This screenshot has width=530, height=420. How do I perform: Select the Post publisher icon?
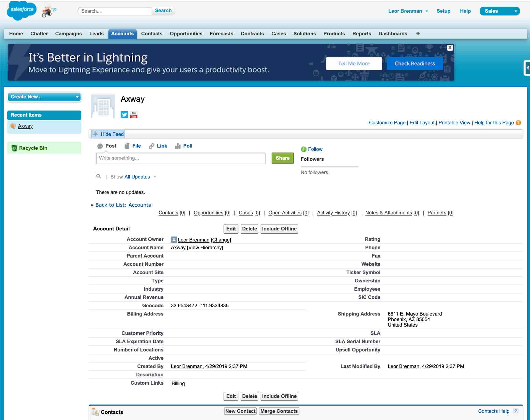[100, 146]
